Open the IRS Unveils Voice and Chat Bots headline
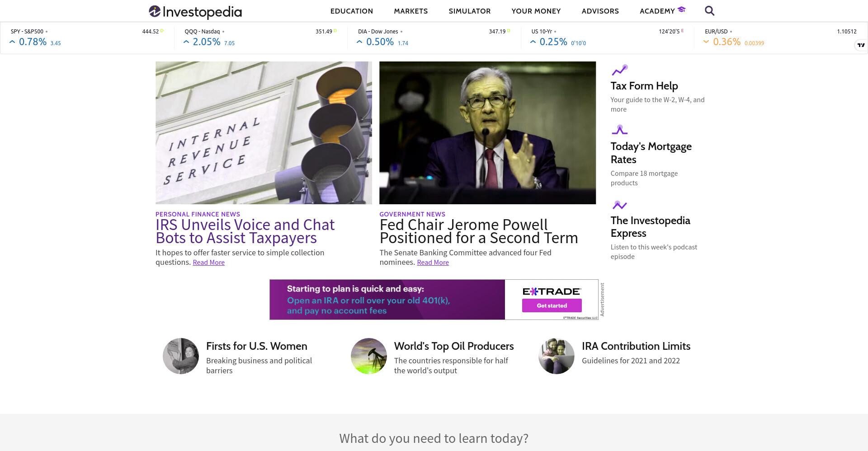This screenshot has width=868, height=451. tap(245, 231)
